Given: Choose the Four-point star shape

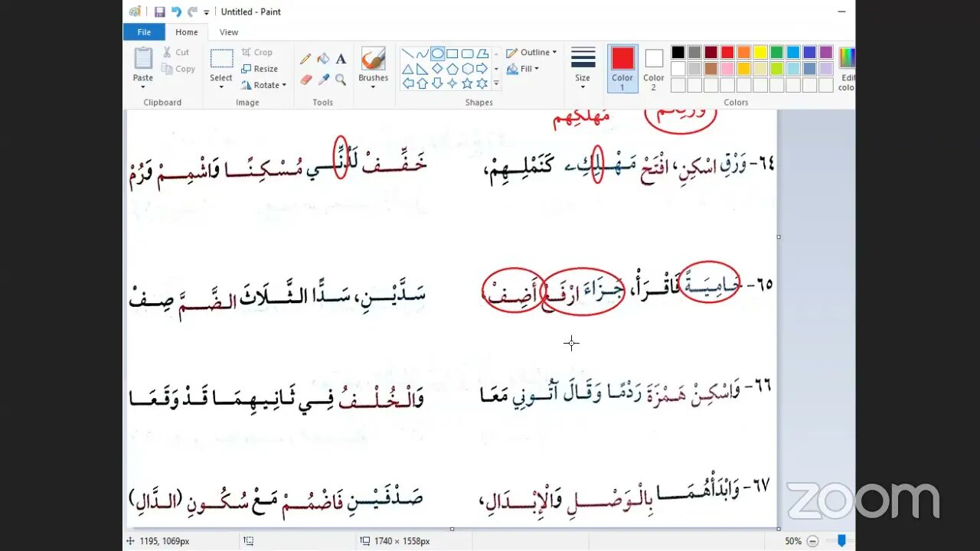Looking at the screenshot, I should 452,83.
